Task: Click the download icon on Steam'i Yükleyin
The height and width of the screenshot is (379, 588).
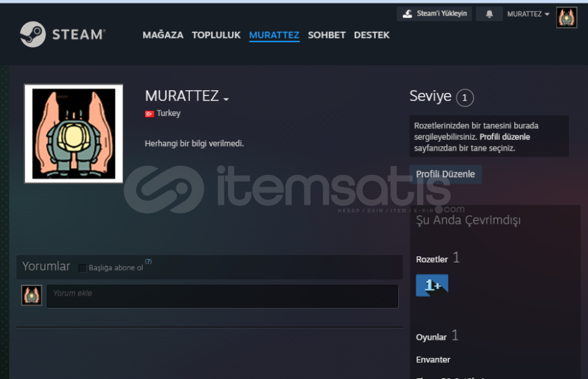Action: click(407, 14)
